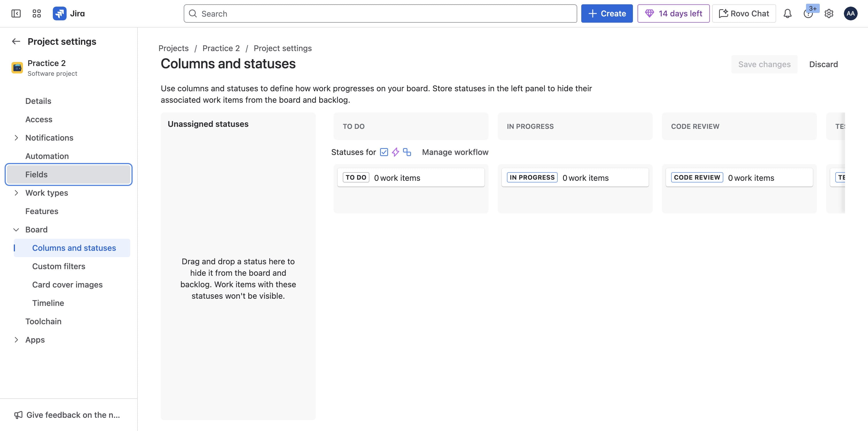
Task: Click Practice 2 project name in sidebar
Action: click(46, 63)
